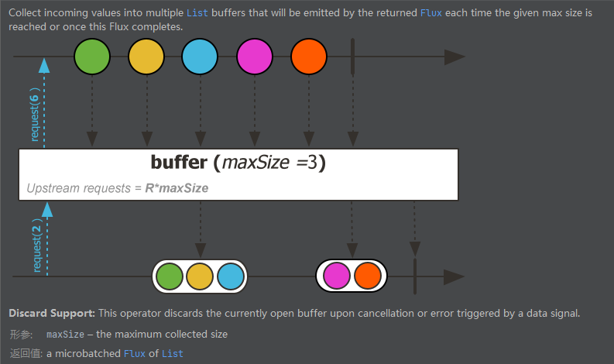Click the request(6) vertical label
The image size is (614, 364).
click(35, 118)
